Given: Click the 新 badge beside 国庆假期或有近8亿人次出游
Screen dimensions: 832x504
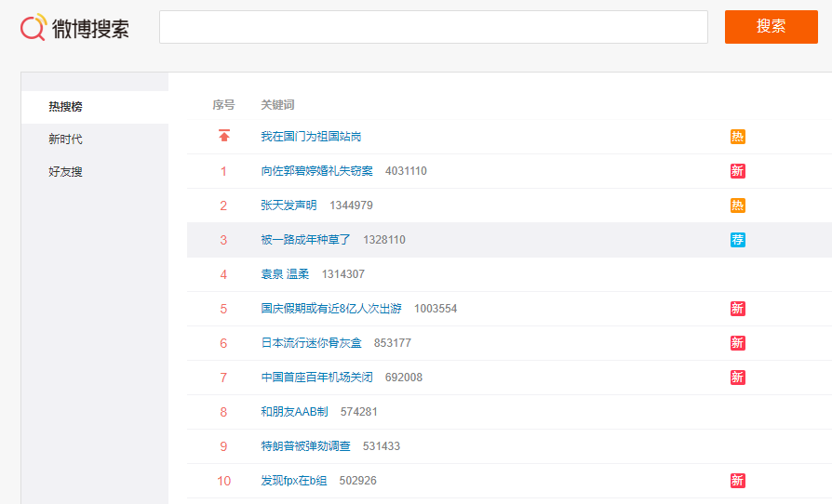Looking at the screenshot, I should coord(738,309).
